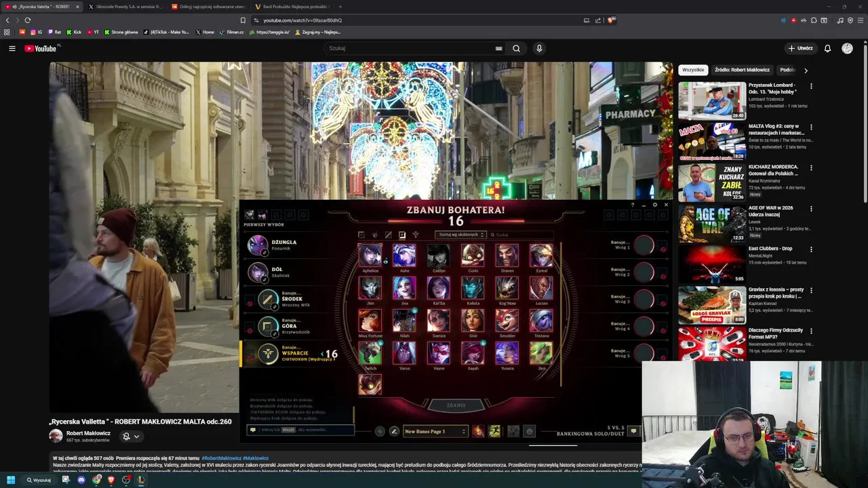Click YouTube 'Utwórz' create button
868x488 pixels.
click(x=800, y=48)
